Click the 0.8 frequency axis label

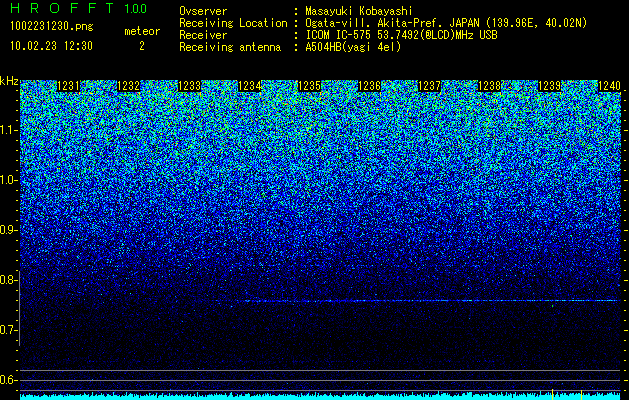pos(9,280)
